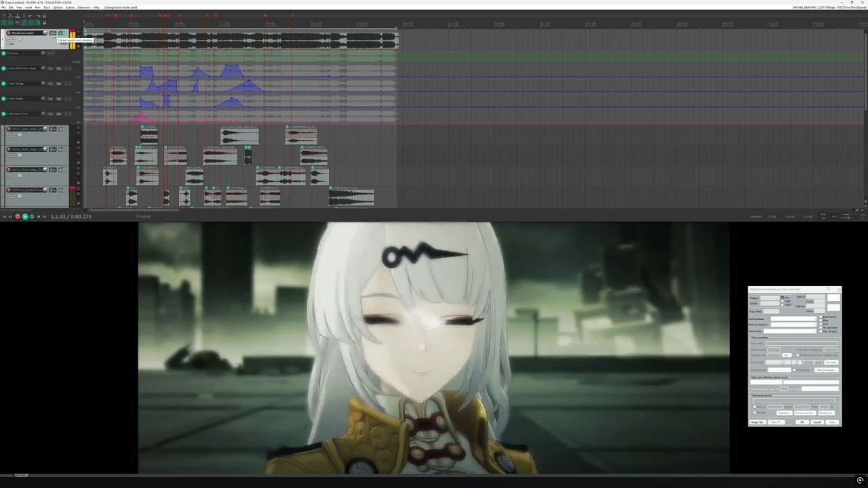
Task: Open the Active take dropdown
Action: [x=790, y=331]
